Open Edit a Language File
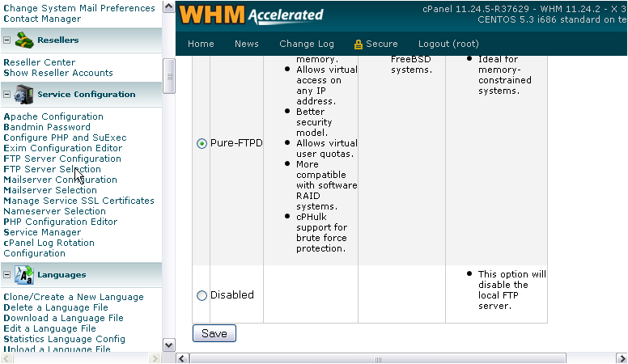 pyautogui.click(x=49, y=328)
